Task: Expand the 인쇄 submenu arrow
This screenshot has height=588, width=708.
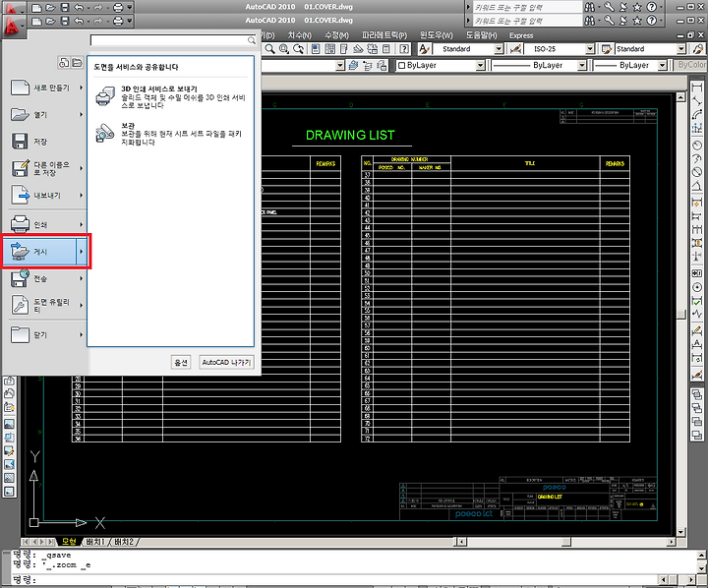Action: (x=82, y=224)
